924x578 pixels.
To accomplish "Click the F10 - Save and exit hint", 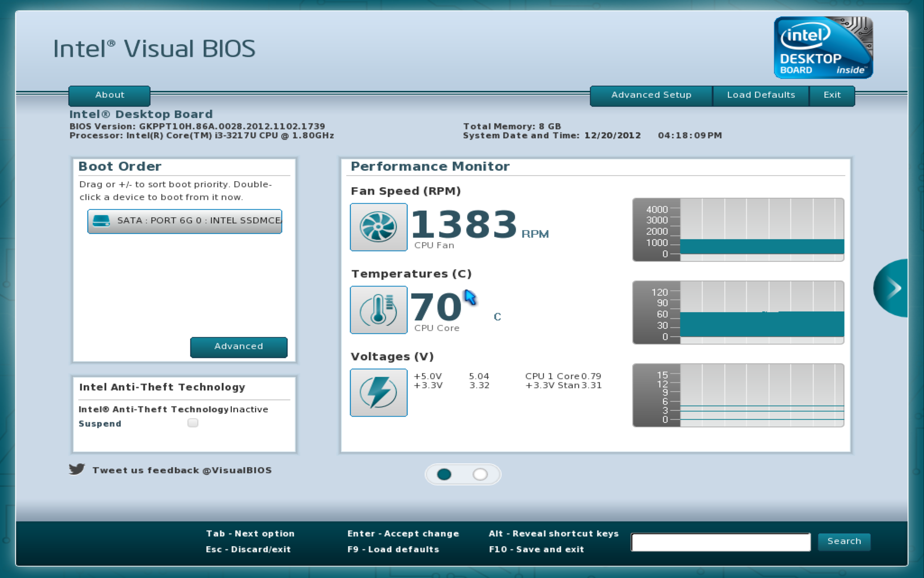I will point(536,549).
